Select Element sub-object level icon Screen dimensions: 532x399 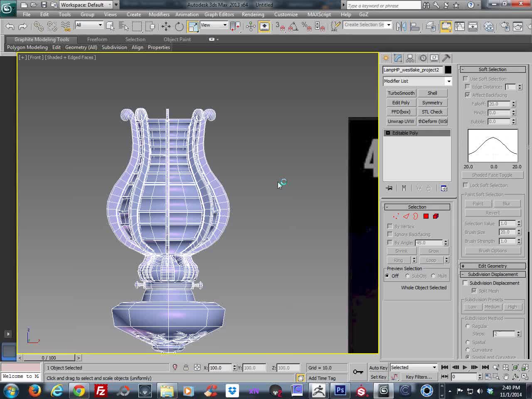pyautogui.click(x=436, y=216)
